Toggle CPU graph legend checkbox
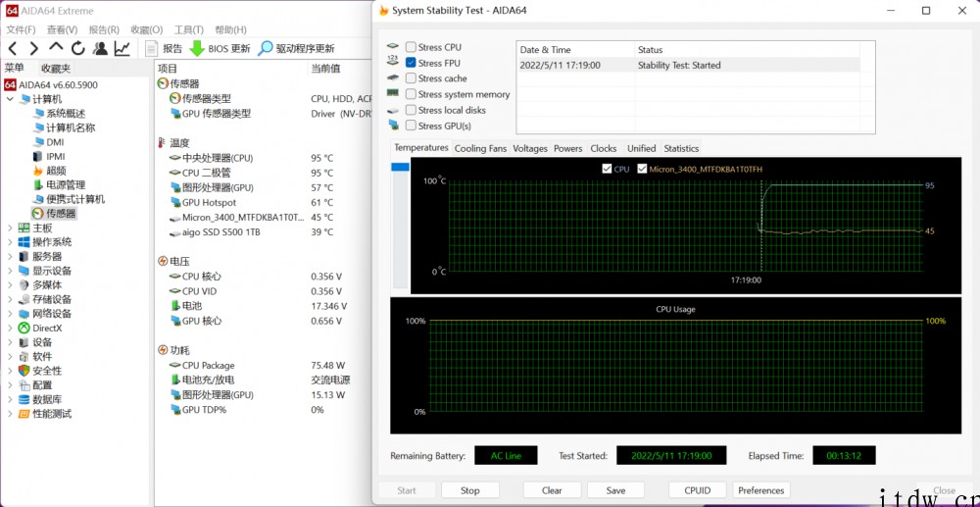Screen dimensions: 980x507 click(607, 169)
